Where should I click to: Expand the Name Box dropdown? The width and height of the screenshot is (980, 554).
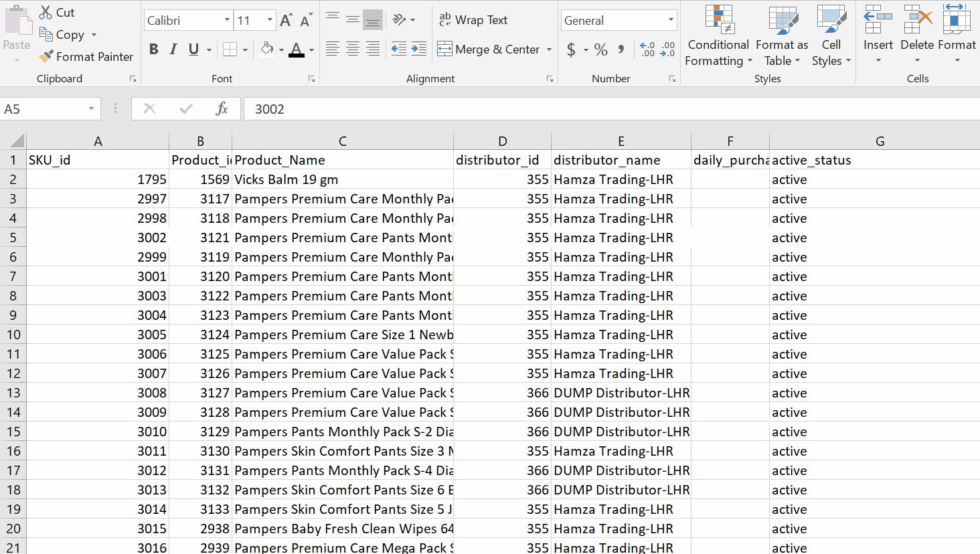(x=91, y=109)
